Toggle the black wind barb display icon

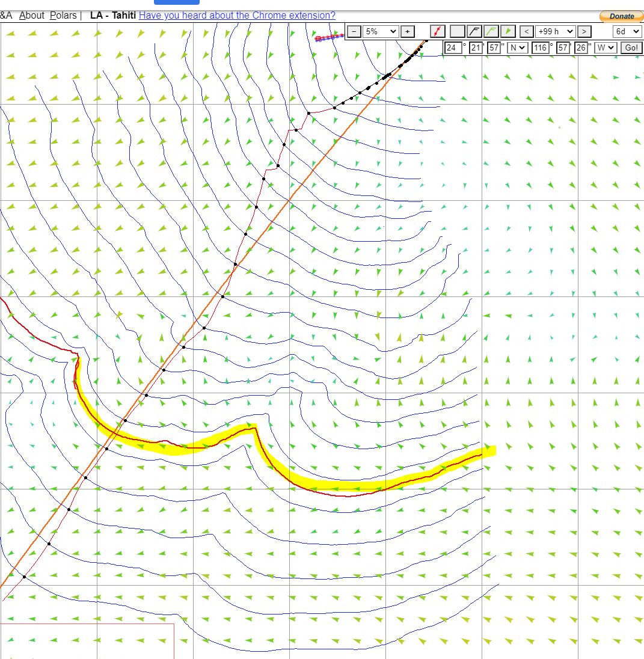[474, 31]
